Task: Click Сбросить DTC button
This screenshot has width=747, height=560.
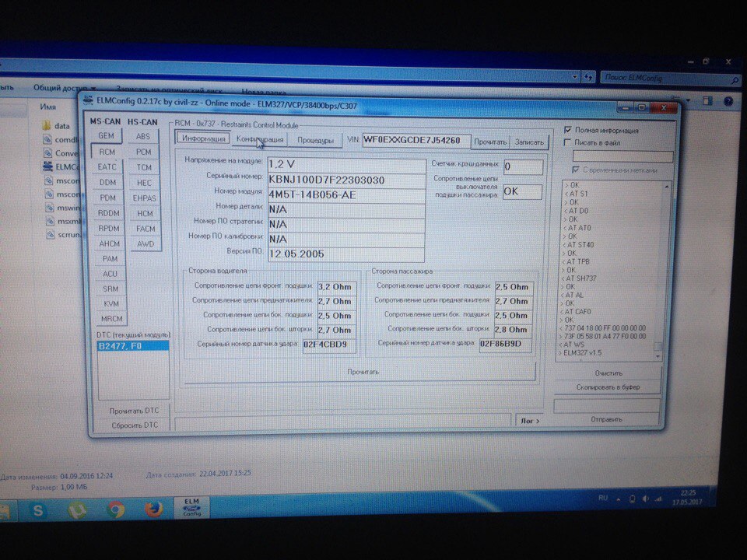Action: [x=135, y=425]
